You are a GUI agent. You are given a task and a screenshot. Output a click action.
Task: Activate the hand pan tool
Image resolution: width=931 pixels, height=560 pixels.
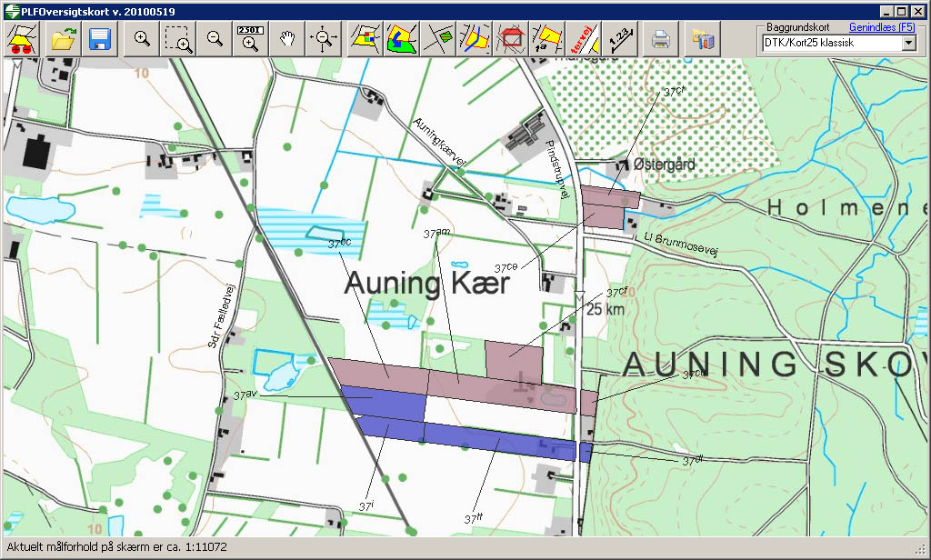point(287,39)
